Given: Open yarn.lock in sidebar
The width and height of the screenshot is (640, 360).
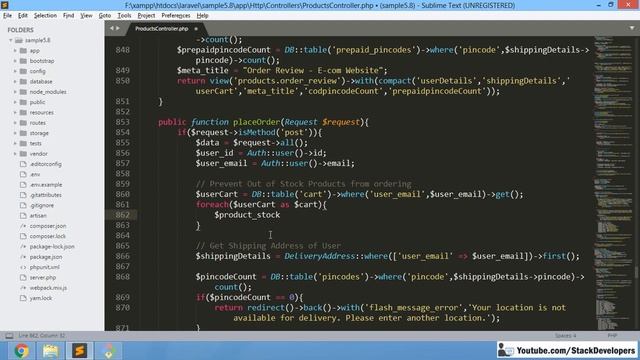Looking at the screenshot, I should (40, 298).
